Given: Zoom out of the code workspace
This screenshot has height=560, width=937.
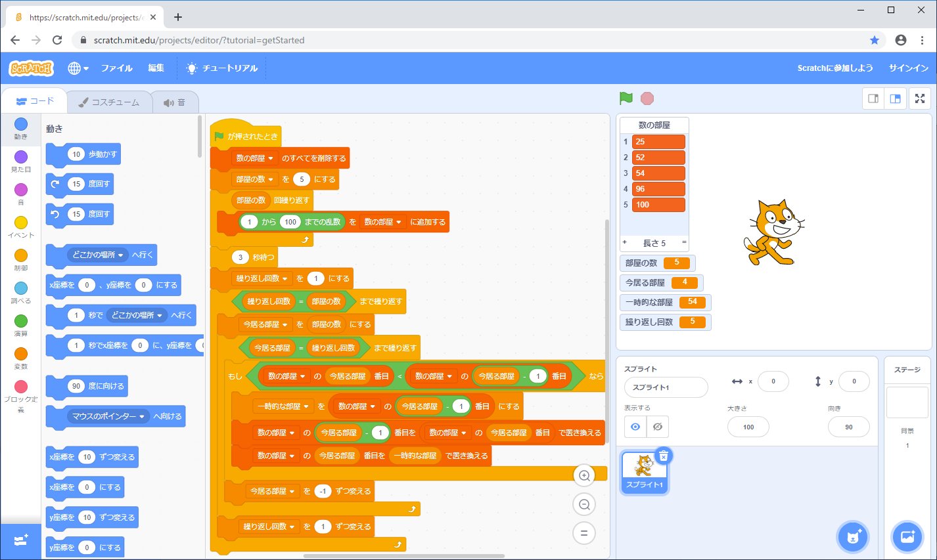Looking at the screenshot, I should tap(584, 504).
